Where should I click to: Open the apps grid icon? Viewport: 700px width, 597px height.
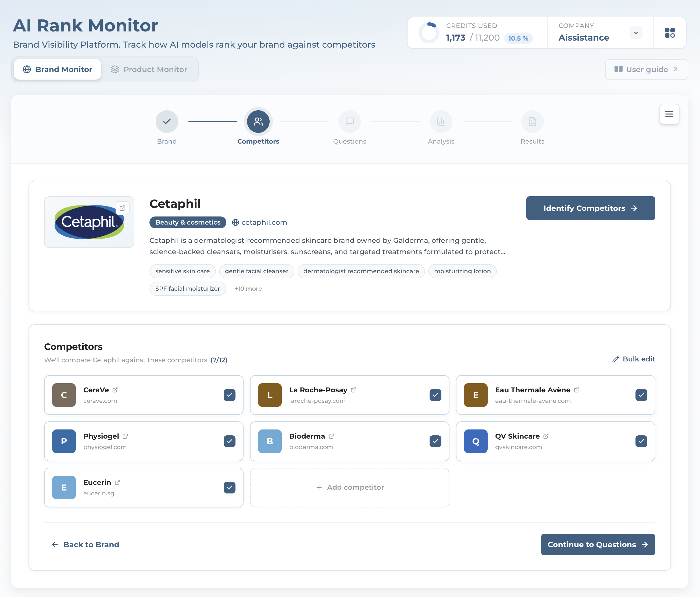(x=670, y=33)
